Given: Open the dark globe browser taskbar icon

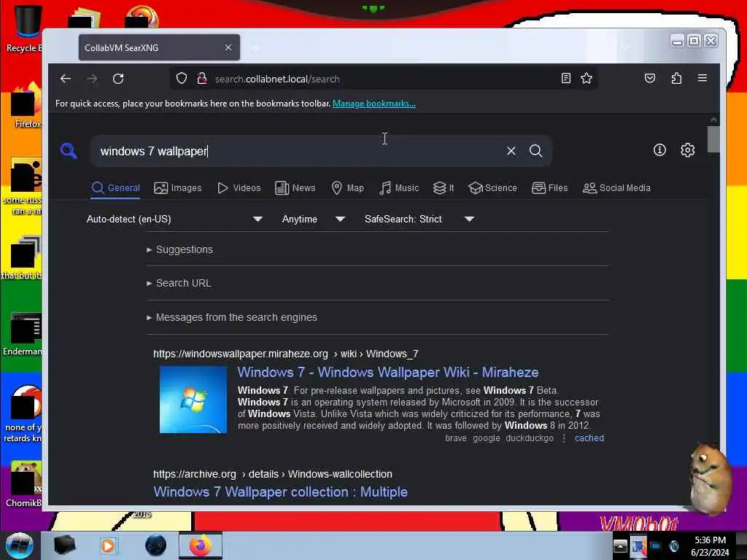Looking at the screenshot, I should pyautogui.click(x=156, y=545).
